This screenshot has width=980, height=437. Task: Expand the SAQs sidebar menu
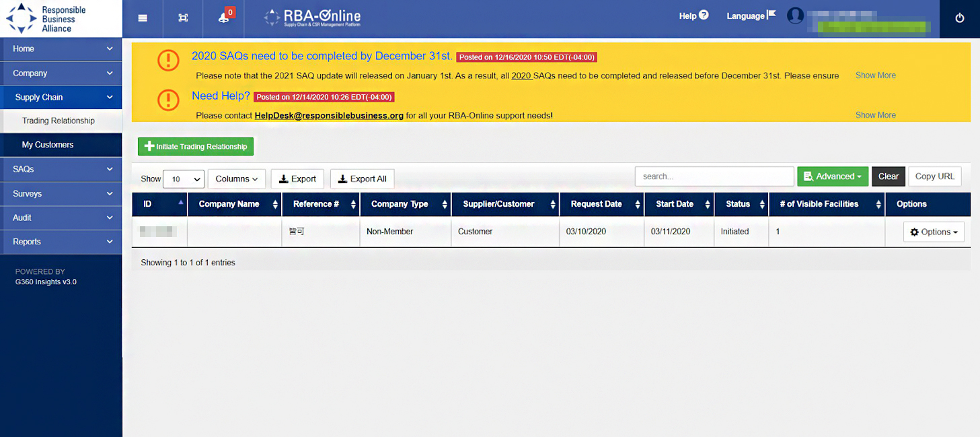click(61, 169)
